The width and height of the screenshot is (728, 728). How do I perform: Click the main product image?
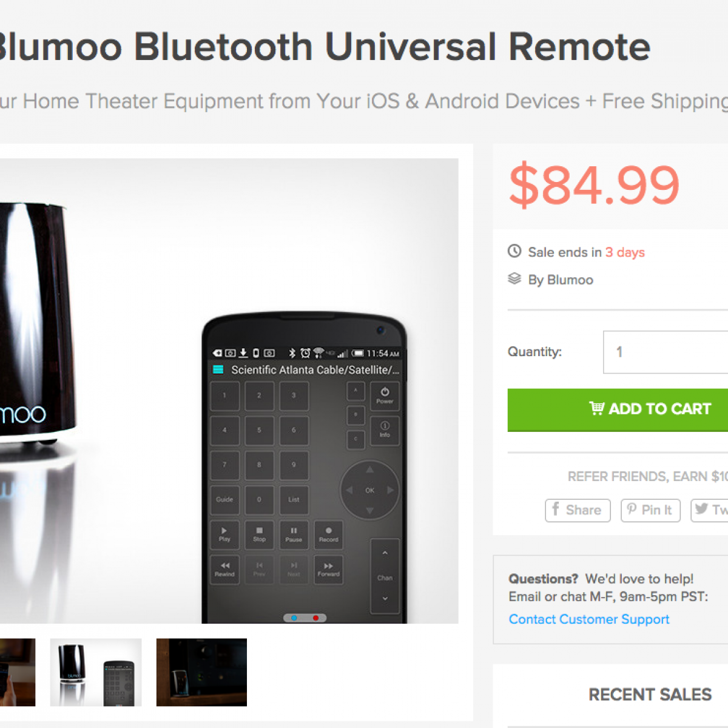coord(229,391)
